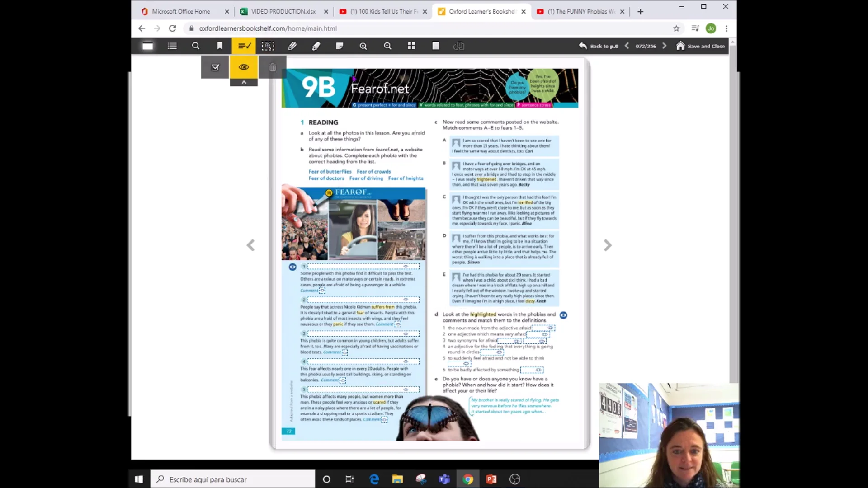Viewport: 868px width, 488px height.
Task: Click the taskbar search box
Action: (x=233, y=479)
